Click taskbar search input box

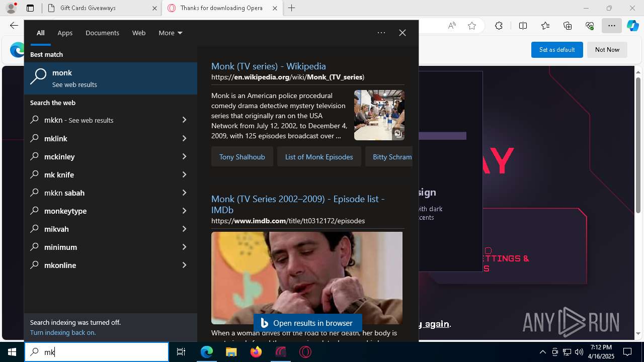click(97, 352)
